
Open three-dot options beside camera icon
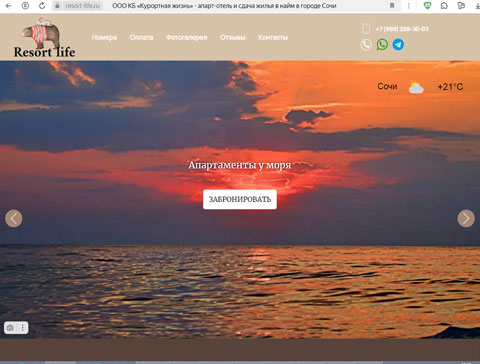click(23, 328)
